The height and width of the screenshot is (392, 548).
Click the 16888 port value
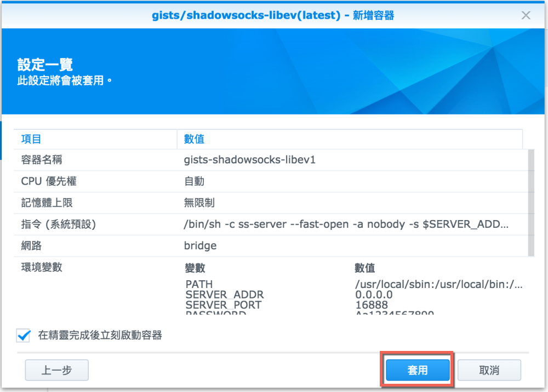coord(371,305)
